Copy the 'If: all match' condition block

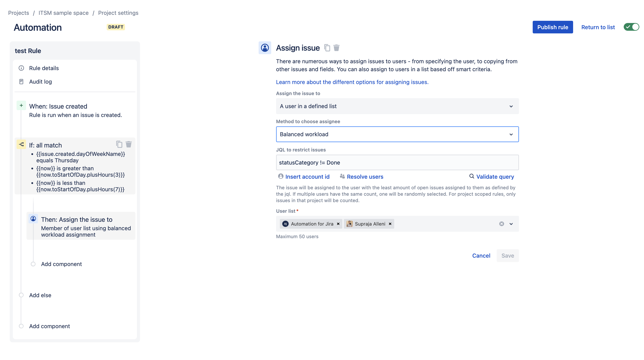119,144
